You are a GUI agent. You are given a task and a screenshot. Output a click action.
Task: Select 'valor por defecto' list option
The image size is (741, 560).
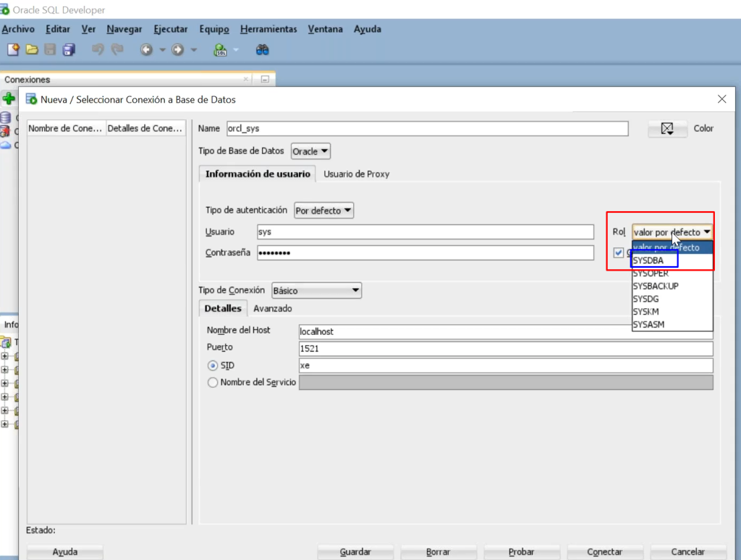672,247
